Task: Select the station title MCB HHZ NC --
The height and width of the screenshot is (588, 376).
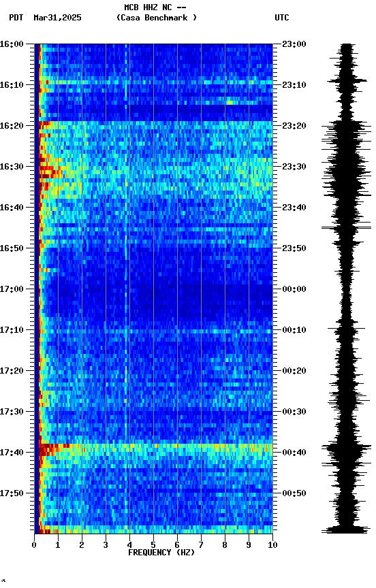Action: (155, 7)
